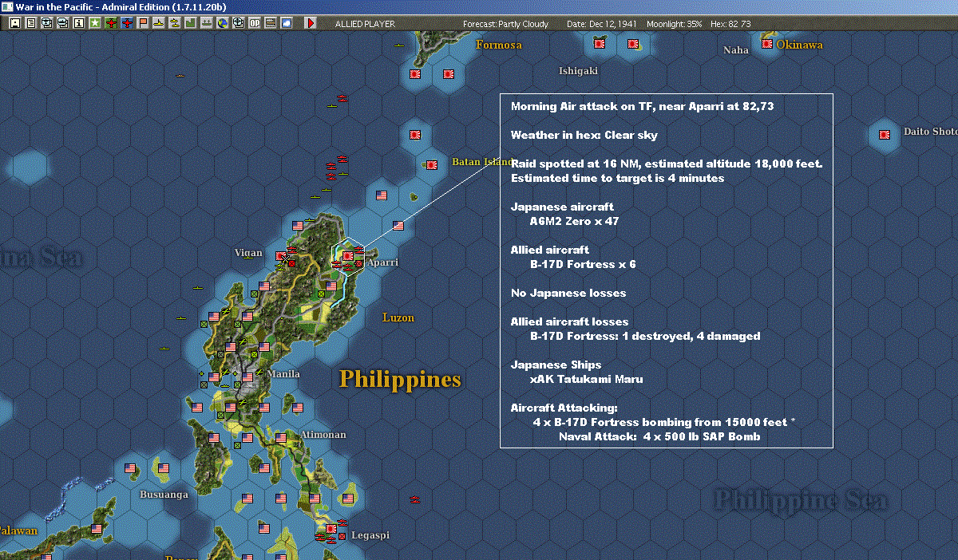Click the double yellow ships toolbar icon
The image size is (958, 560).
[175, 23]
